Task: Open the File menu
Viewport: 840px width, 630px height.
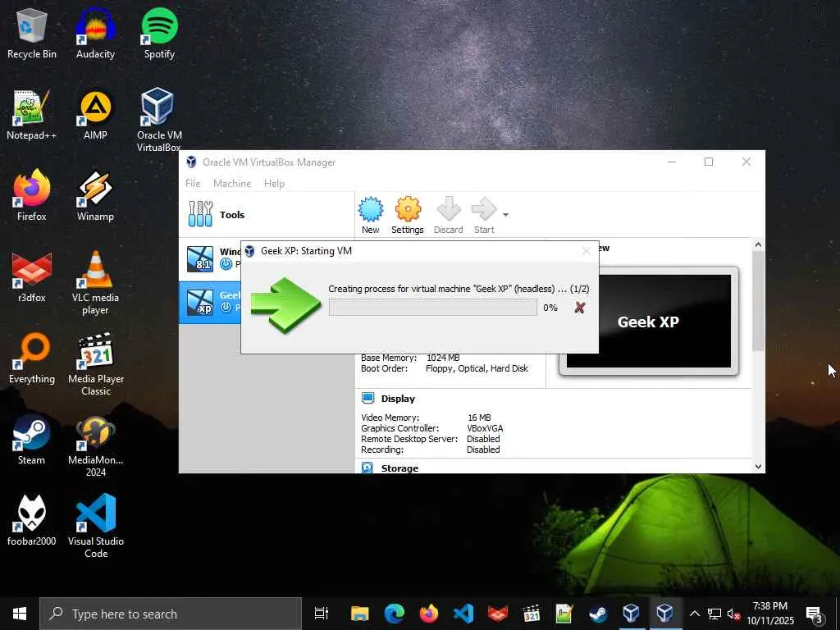Action: point(193,183)
